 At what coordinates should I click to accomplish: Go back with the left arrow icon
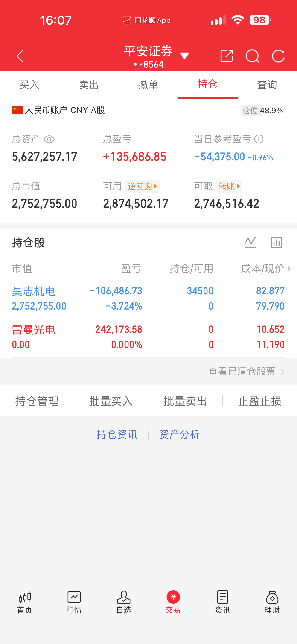coord(20,56)
